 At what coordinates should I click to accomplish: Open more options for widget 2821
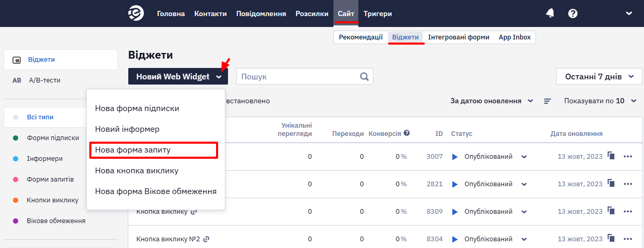point(628,184)
